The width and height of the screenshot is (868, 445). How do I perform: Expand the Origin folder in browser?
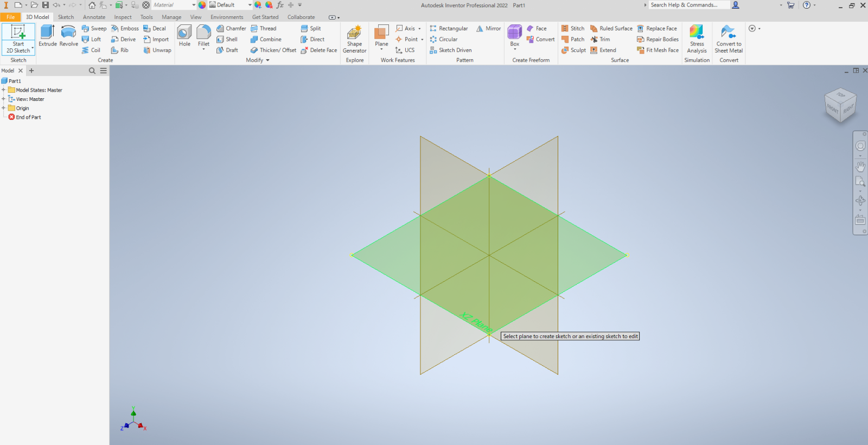coord(3,108)
